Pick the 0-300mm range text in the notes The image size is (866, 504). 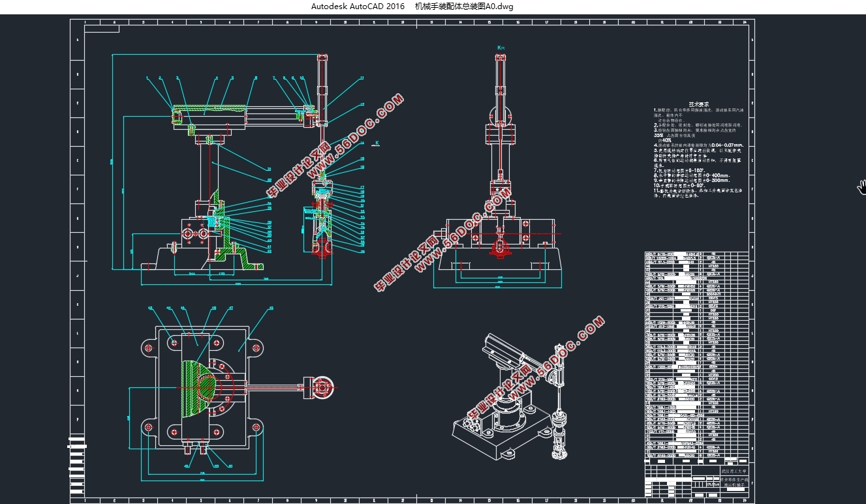tap(718, 180)
